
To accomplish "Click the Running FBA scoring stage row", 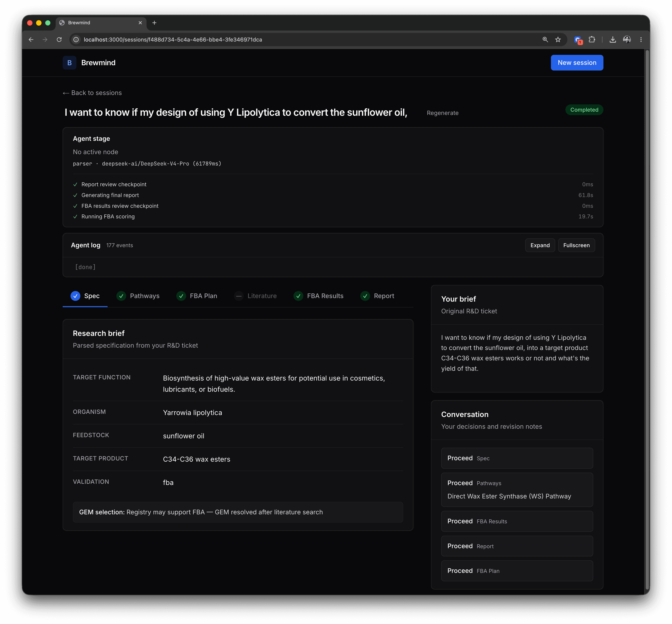I will [333, 216].
